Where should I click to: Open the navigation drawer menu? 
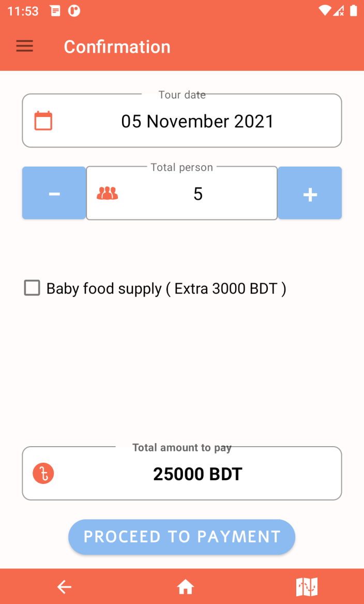[24, 46]
